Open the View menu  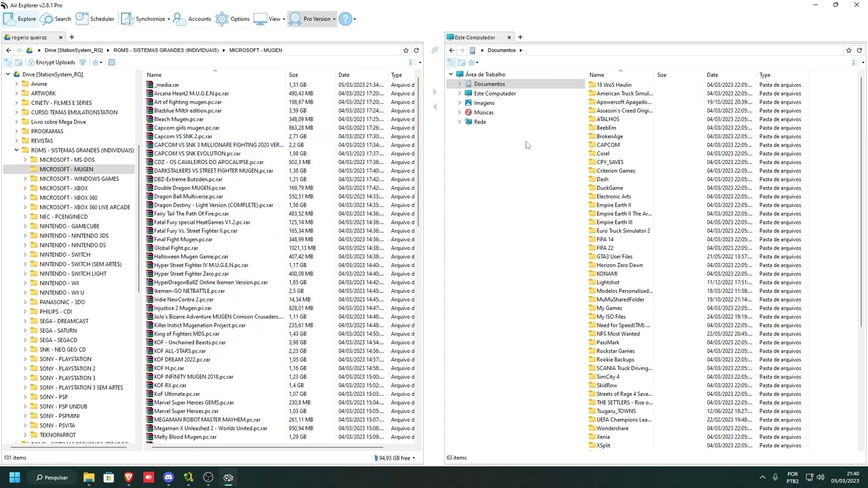coord(269,19)
